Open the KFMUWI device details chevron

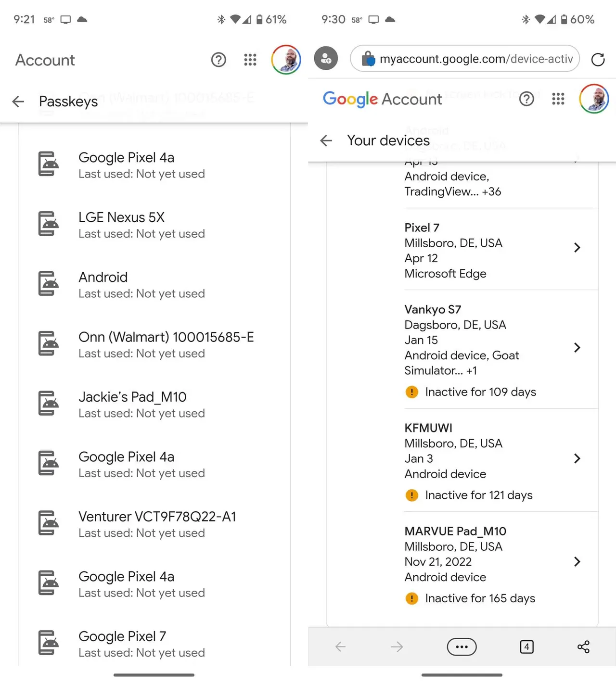[577, 458]
